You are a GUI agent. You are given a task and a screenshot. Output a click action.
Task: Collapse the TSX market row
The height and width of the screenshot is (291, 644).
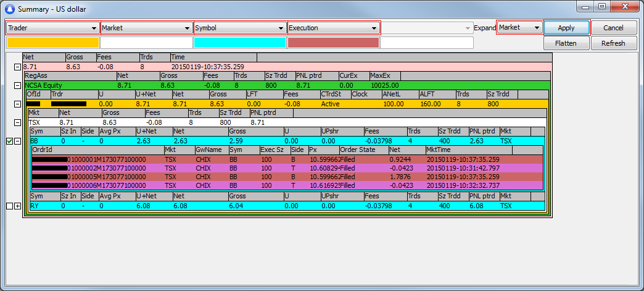point(18,122)
